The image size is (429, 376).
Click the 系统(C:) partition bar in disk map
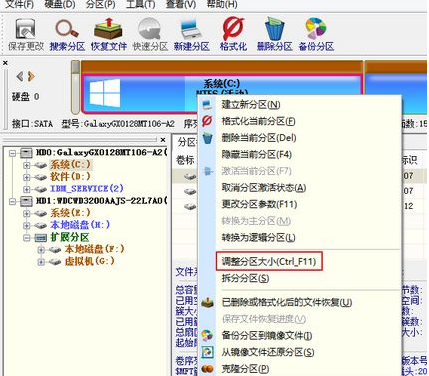pos(222,93)
